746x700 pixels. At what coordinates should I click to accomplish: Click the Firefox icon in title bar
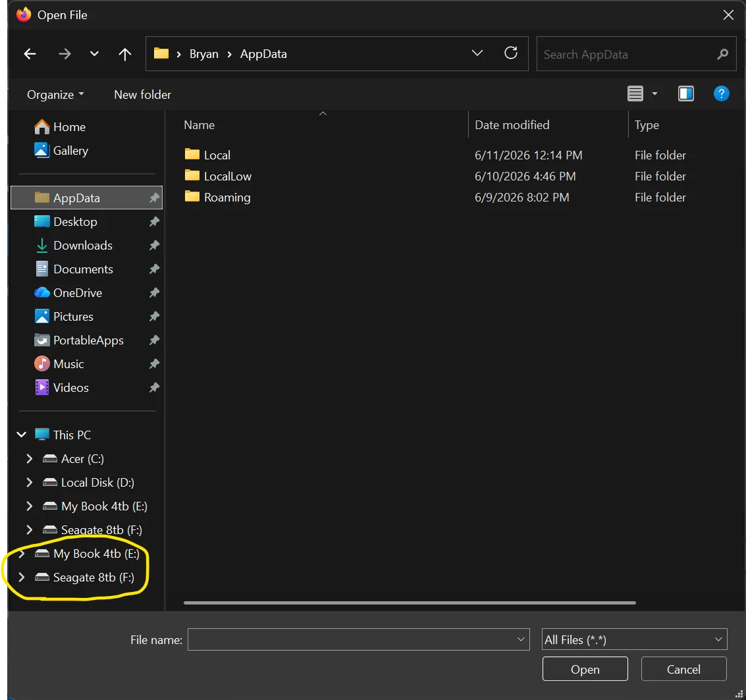[x=24, y=14]
